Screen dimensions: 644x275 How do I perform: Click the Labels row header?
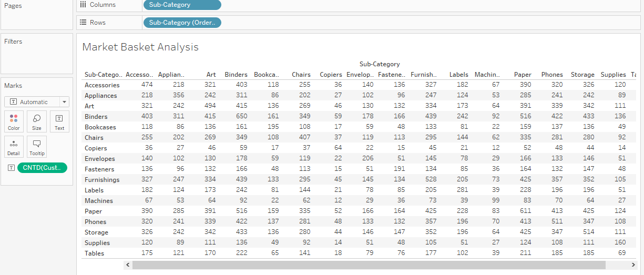[x=94, y=190]
